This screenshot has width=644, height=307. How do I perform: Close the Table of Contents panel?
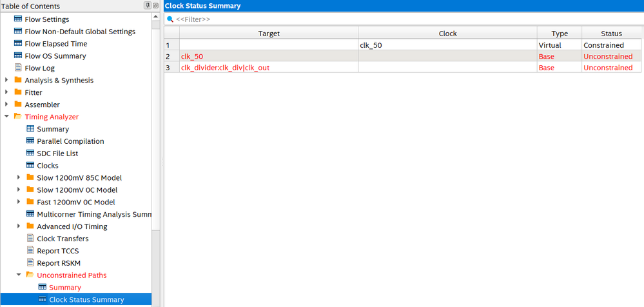155,6
